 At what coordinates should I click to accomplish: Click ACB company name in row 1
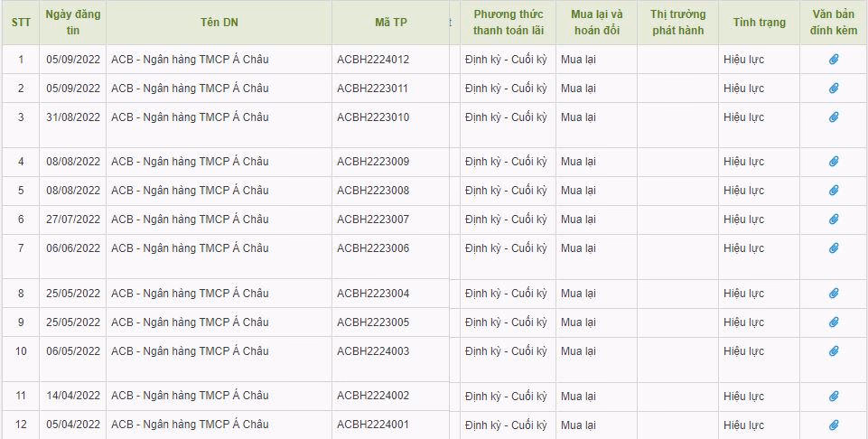click(x=190, y=60)
